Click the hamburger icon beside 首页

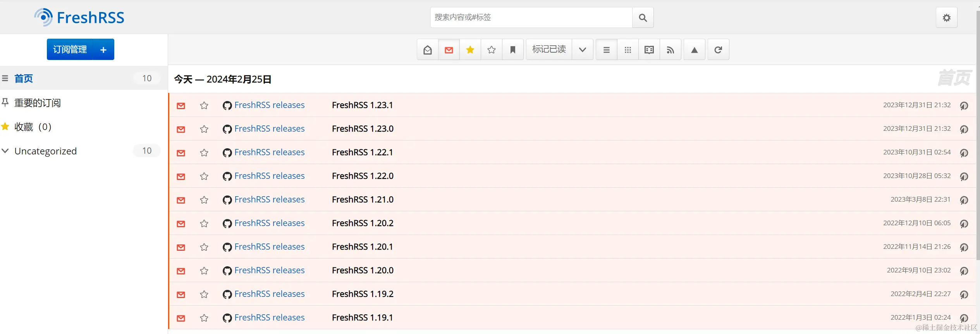[x=5, y=78]
